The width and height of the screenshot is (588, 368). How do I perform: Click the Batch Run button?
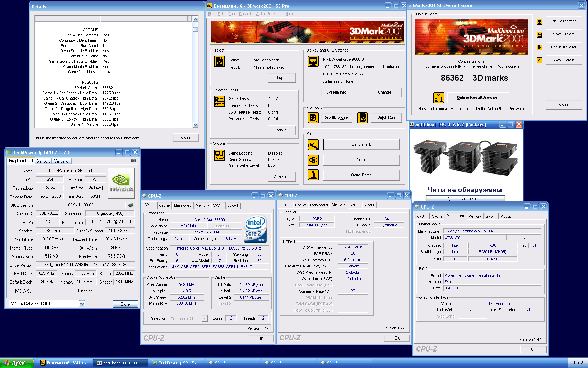pos(386,118)
